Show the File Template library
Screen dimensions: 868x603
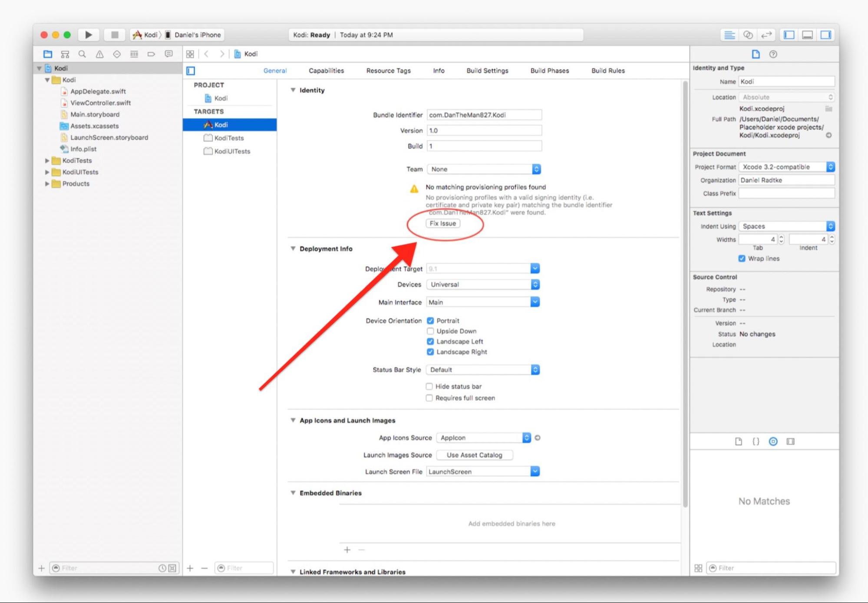point(738,441)
